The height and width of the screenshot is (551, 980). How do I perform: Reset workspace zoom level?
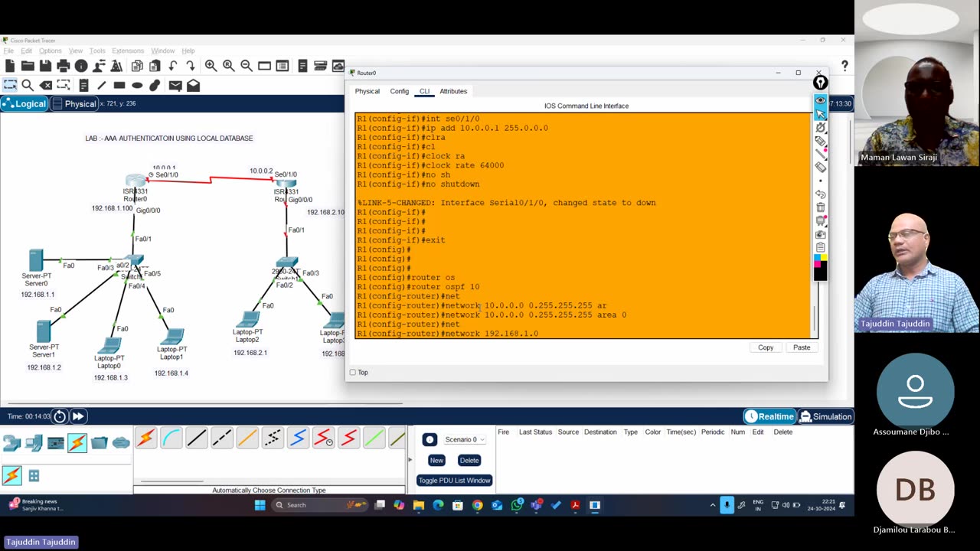pos(228,66)
